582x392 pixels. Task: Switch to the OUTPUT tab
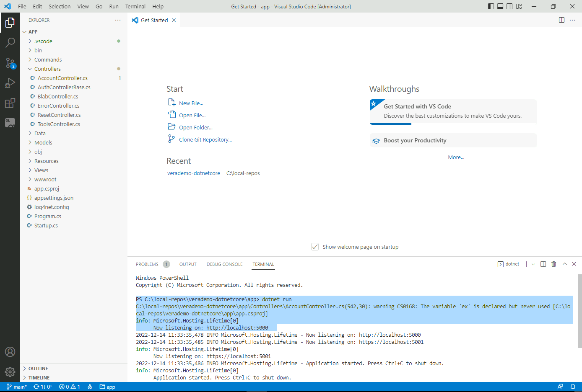(187, 264)
